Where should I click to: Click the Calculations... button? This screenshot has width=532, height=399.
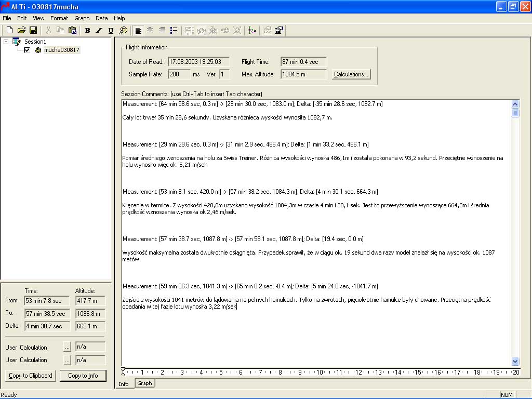pos(351,74)
